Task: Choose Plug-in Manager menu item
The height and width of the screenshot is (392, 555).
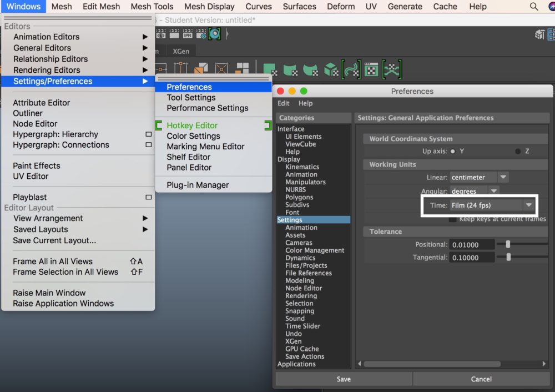Action: pyautogui.click(x=214, y=185)
